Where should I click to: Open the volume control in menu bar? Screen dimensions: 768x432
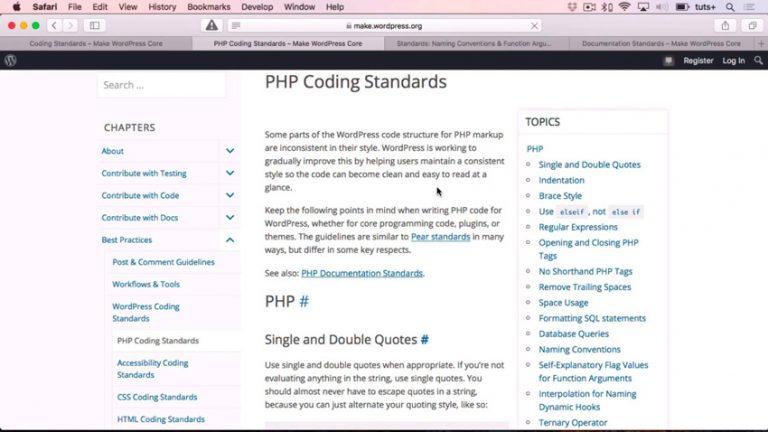pyautogui.click(x=661, y=7)
